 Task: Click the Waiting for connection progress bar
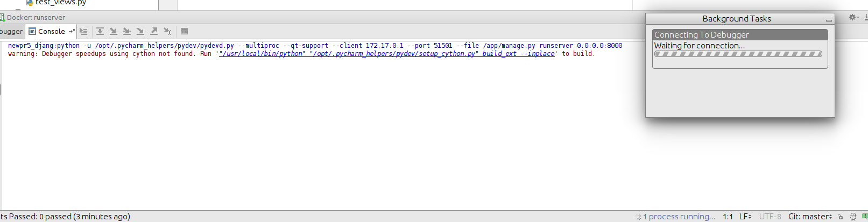click(x=738, y=54)
